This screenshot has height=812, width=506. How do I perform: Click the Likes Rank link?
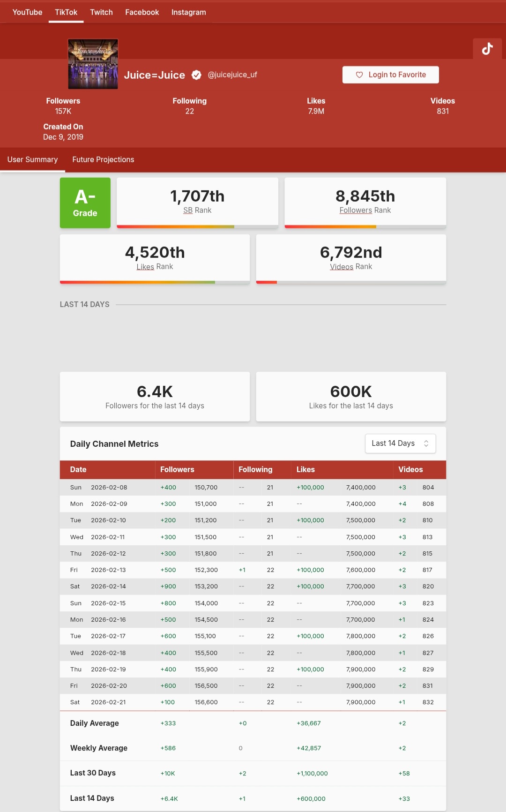point(145,267)
